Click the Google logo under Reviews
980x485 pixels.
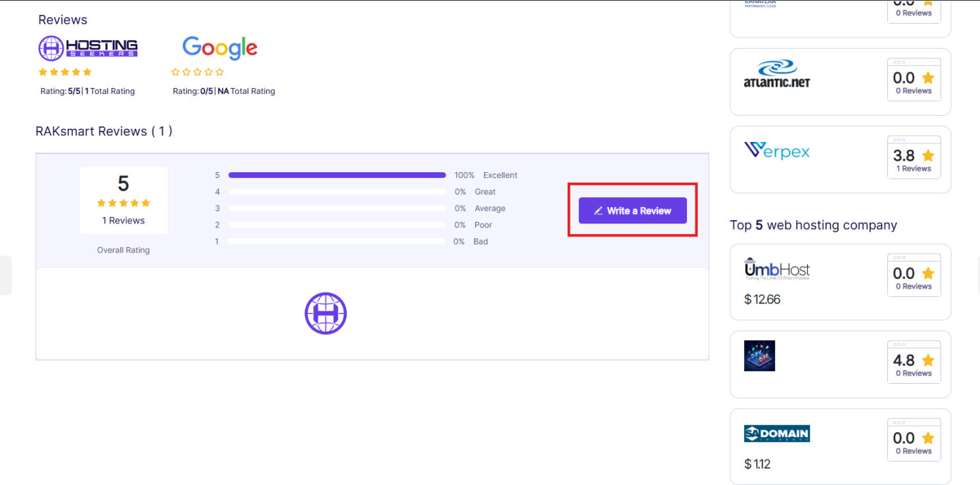[220, 48]
